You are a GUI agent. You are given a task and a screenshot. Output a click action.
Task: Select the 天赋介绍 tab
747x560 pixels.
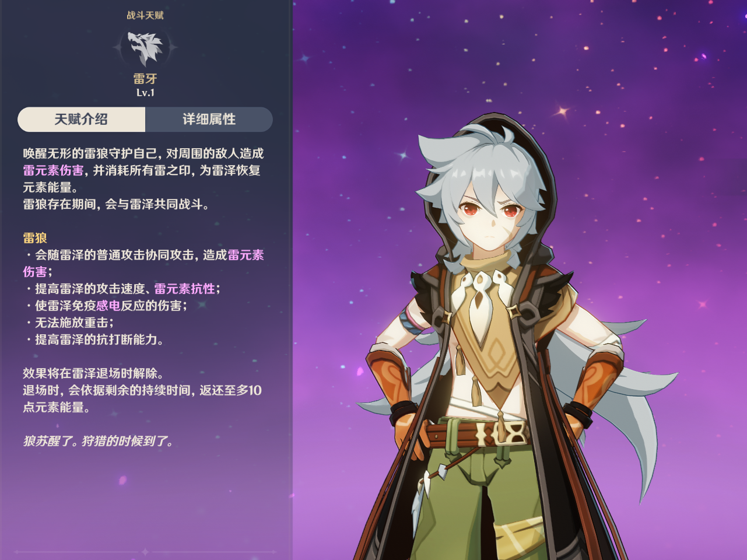pos(81,119)
